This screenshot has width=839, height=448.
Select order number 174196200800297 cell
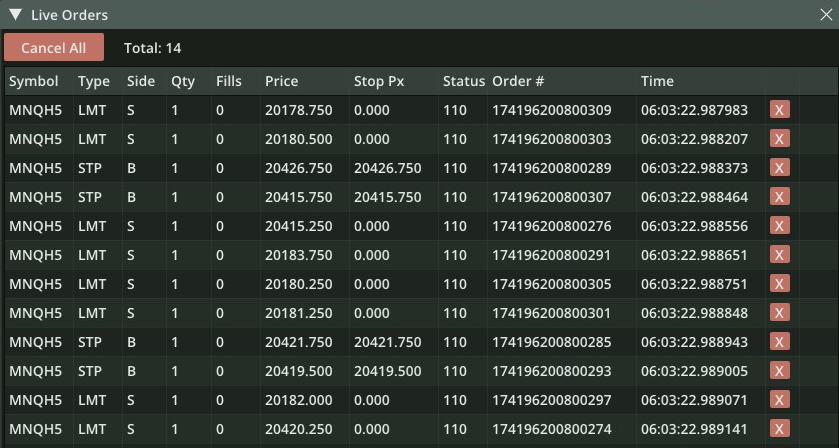coord(552,399)
